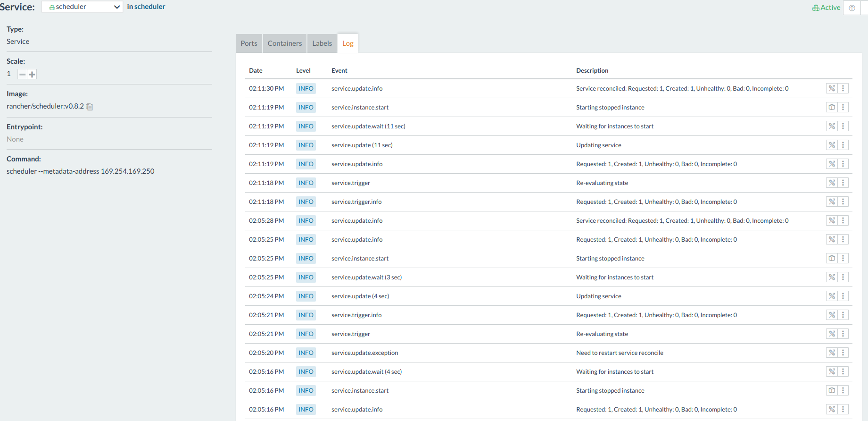Image resolution: width=868 pixels, height=421 pixels.
Task: Switch to the Containers tab
Action: 285,43
